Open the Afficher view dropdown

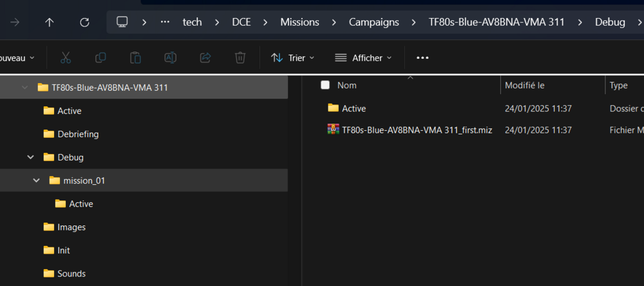(364, 58)
